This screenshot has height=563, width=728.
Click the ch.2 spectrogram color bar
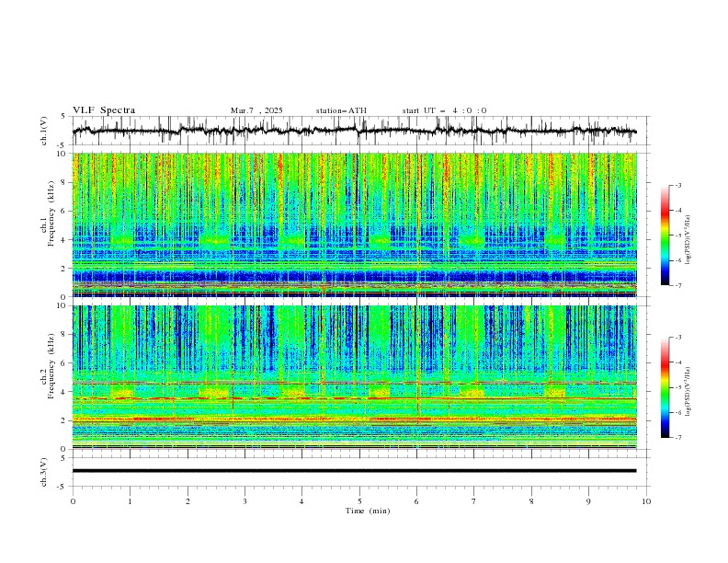click(665, 387)
